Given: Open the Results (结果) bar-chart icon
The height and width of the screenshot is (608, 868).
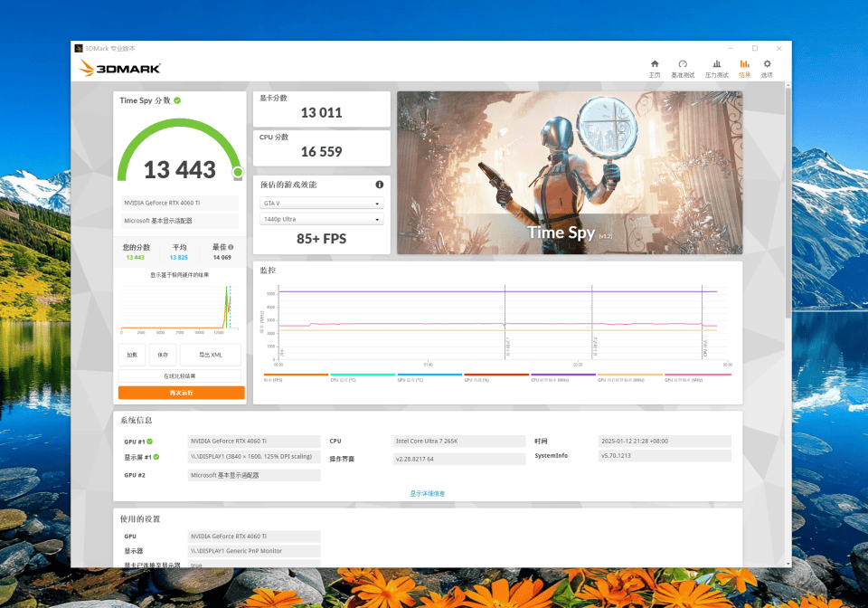Looking at the screenshot, I should (744, 63).
